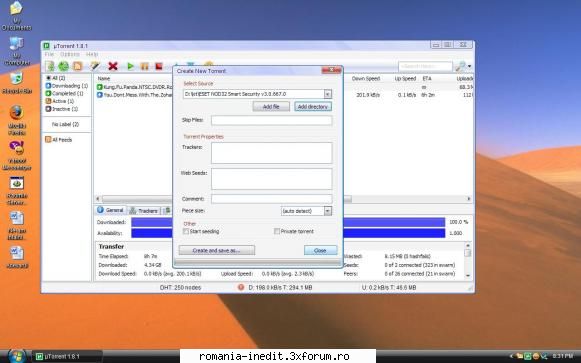
Task: Click the ETA column header
Action: tap(427, 79)
